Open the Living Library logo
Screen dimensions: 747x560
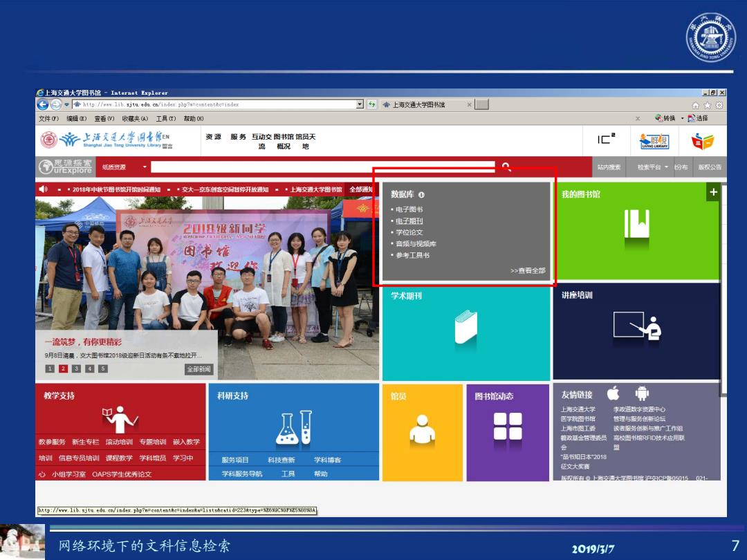click(654, 141)
